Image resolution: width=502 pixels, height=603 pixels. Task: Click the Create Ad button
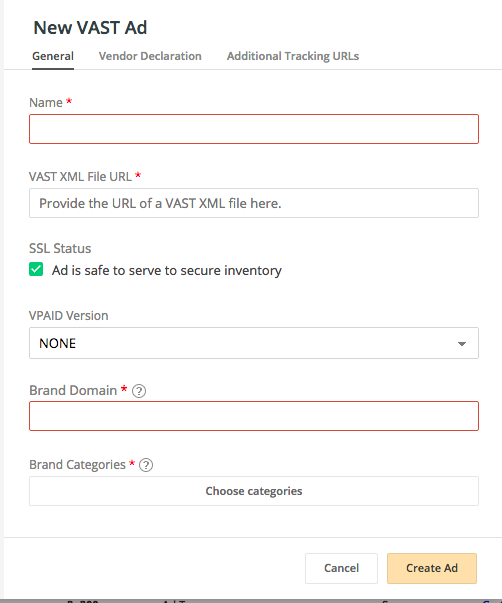point(432,568)
